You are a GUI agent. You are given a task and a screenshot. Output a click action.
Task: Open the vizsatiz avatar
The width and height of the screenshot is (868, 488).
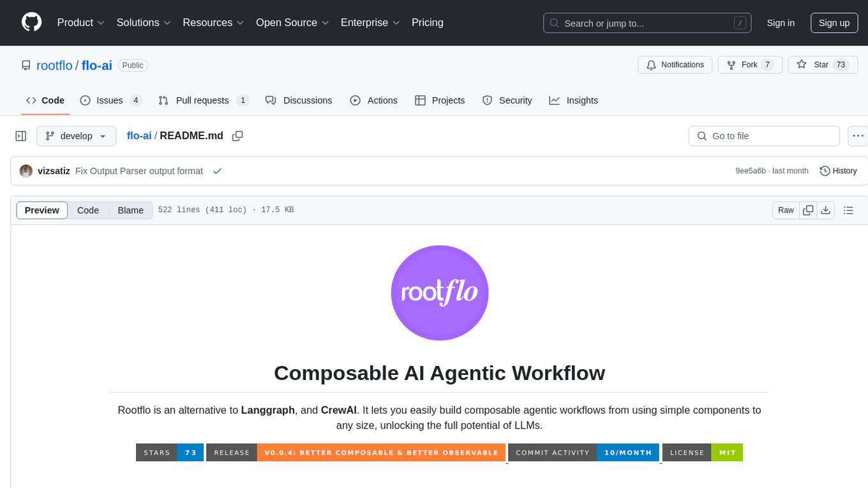pos(26,171)
